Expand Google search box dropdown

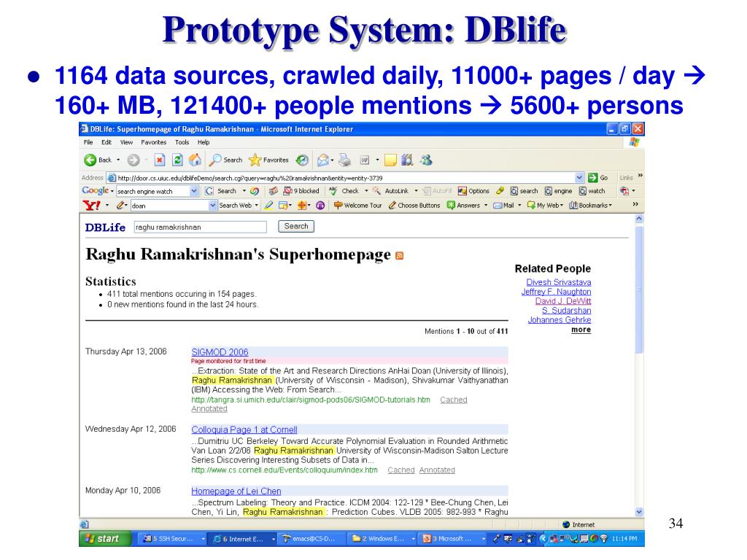click(193, 191)
